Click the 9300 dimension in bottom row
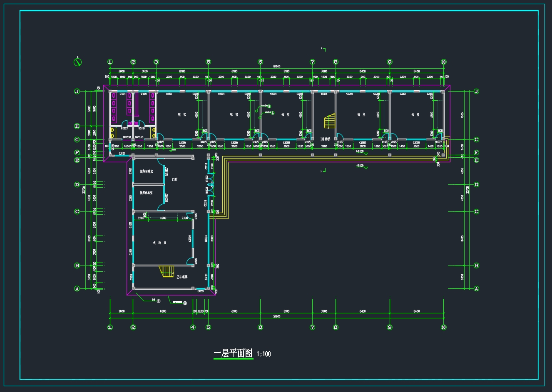This screenshot has width=552, height=392. (163, 311)
